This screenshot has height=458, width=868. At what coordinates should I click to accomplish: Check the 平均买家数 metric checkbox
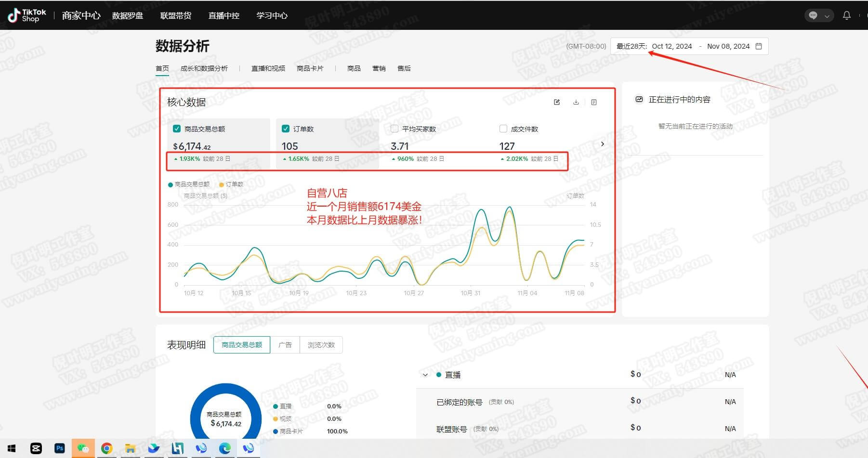pos(395,129)
